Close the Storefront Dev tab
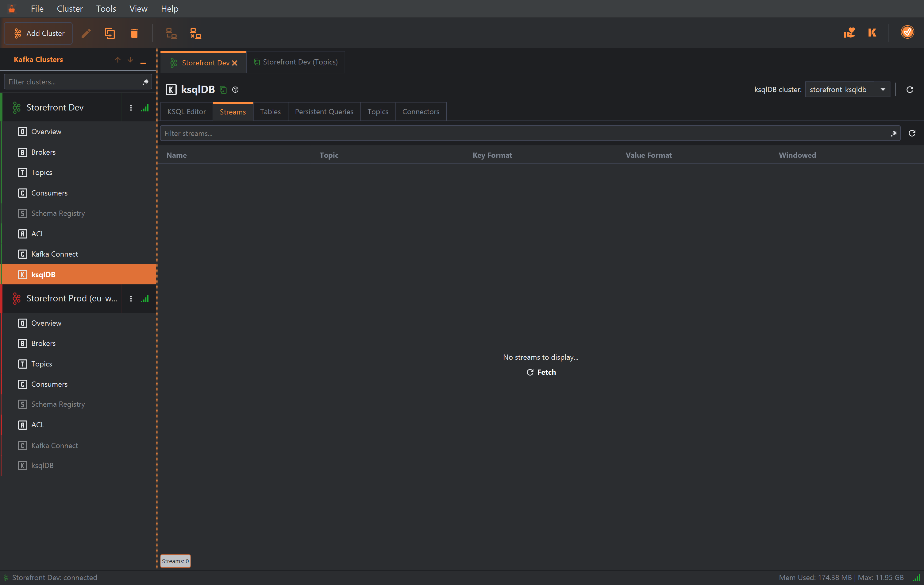Screen dimensions: 924x585 point(234,63)
